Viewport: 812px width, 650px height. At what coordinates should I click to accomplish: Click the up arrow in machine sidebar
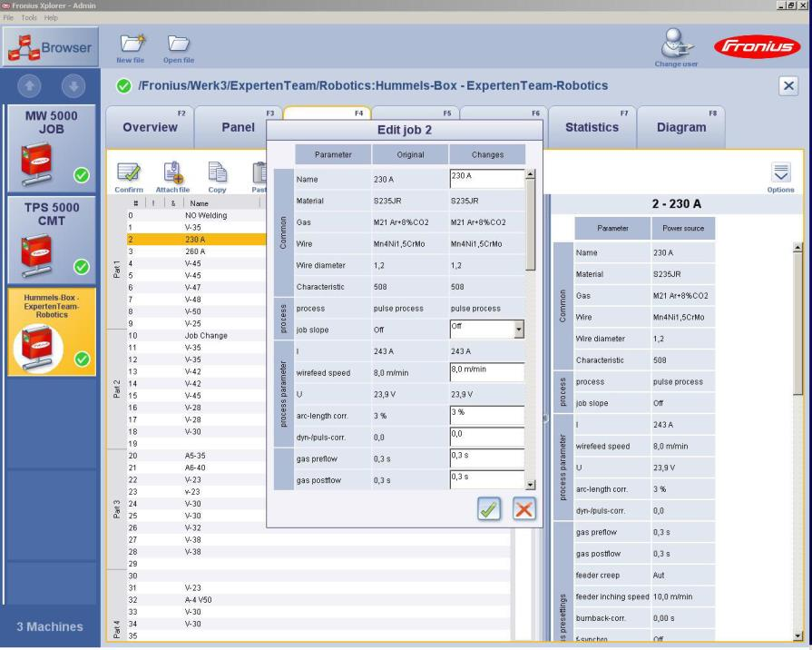(x=30, y=86)
